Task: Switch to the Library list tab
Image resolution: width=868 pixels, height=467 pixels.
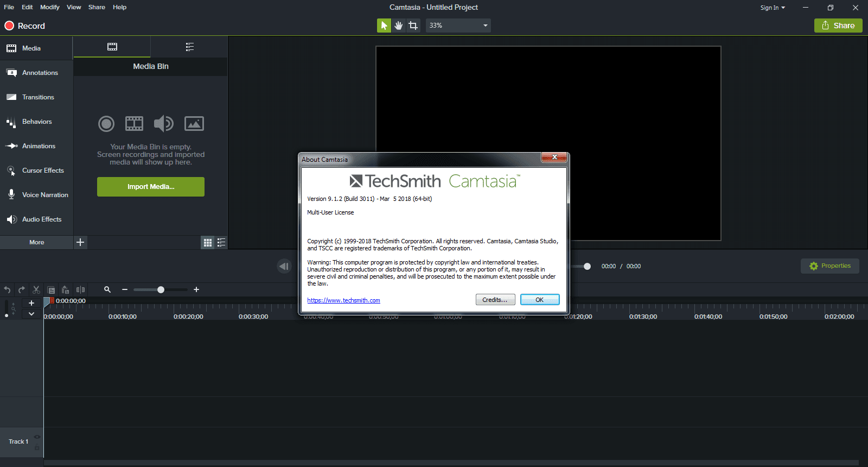Action: coord(189,47)
